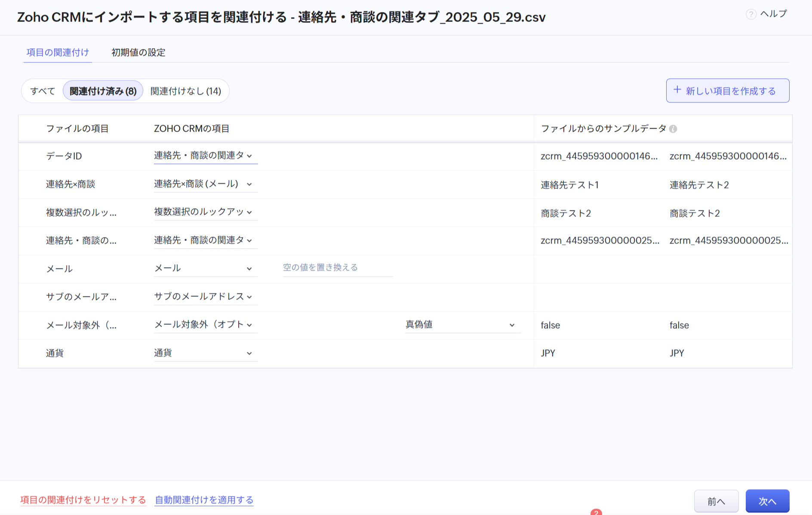Switch to 初期値の設定 tab
Screen dimensions: 812x515
click(138, 52)
